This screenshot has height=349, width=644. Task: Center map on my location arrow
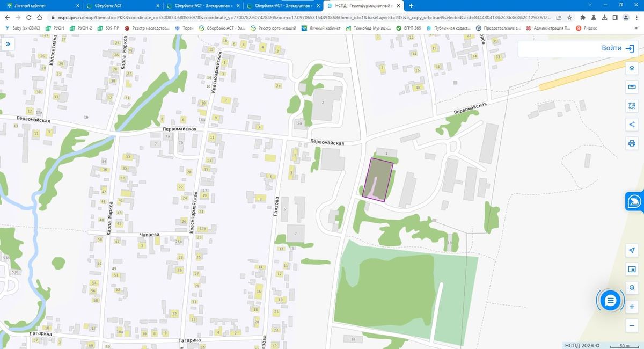coord(632,251)
